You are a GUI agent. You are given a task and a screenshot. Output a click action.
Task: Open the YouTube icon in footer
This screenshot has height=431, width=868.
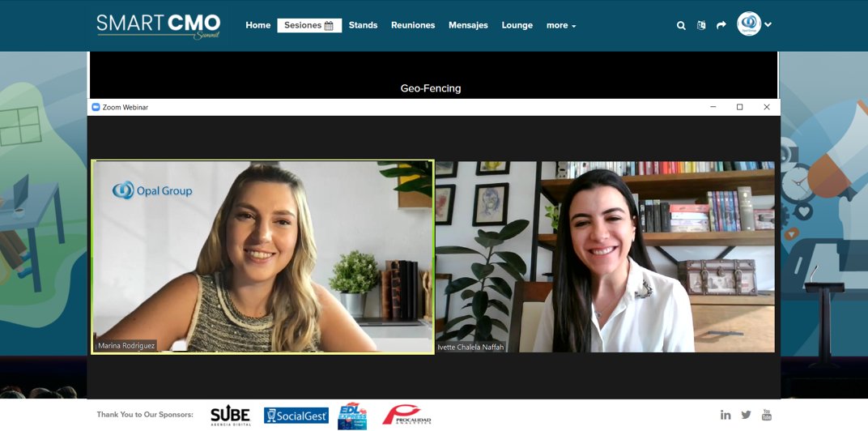pyautogui.click(x=767, y=415)
